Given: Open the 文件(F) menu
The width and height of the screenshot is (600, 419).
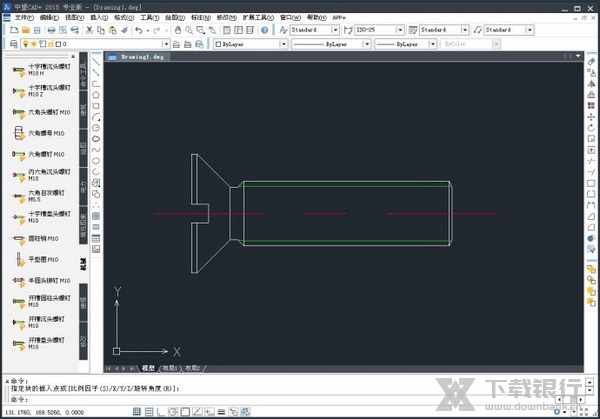Looking at the screenshot, I should 24,18.
